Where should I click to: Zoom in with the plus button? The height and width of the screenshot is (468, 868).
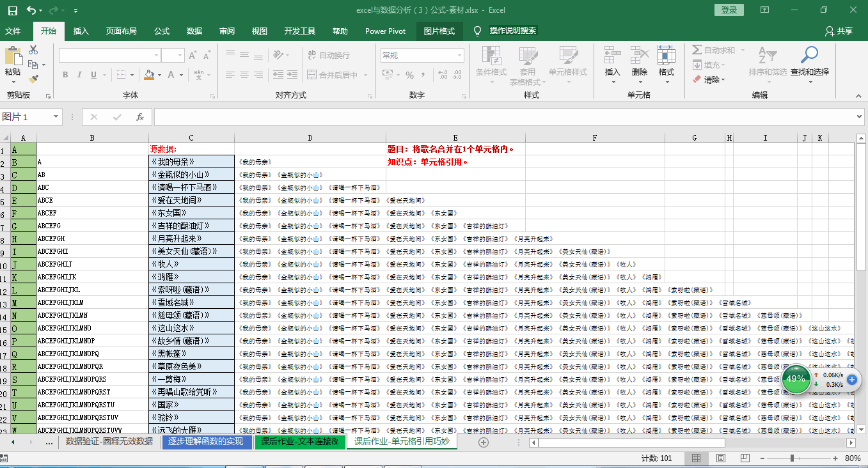835,458
